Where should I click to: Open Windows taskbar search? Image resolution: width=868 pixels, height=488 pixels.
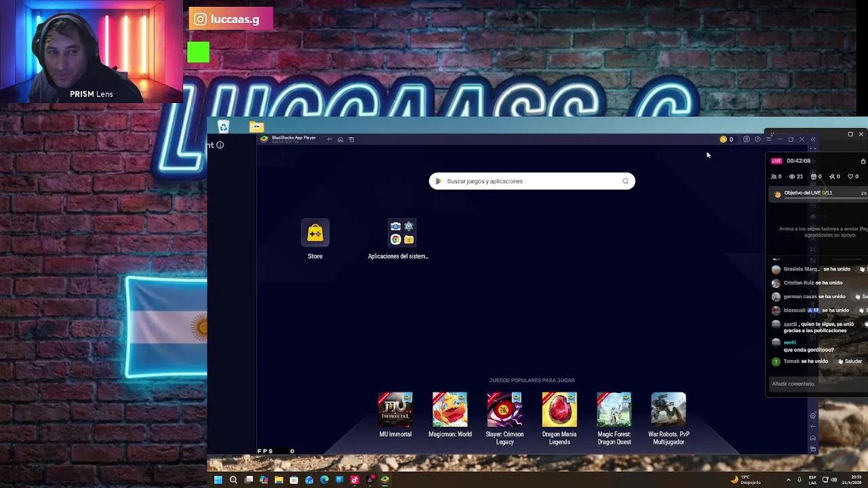233,480
